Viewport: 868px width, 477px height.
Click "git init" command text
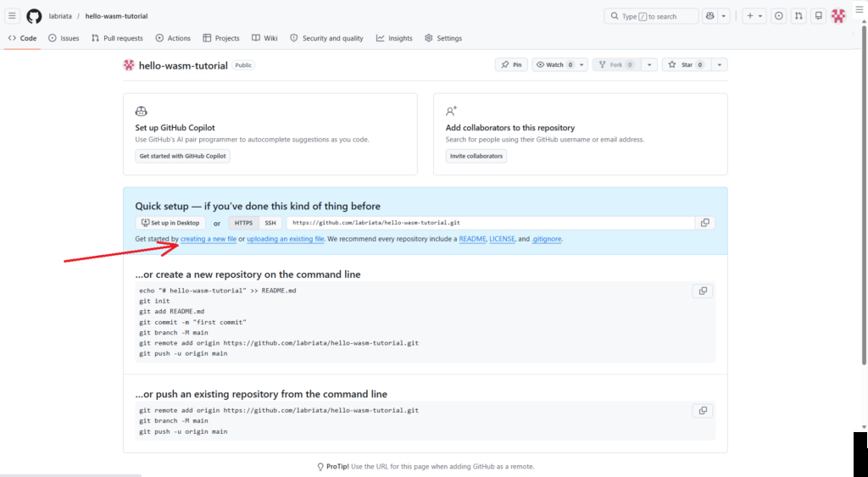coord(154,301)
